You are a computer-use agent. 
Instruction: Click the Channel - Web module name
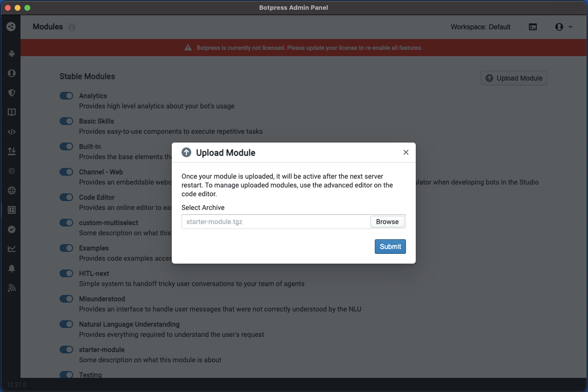[101, 172]
